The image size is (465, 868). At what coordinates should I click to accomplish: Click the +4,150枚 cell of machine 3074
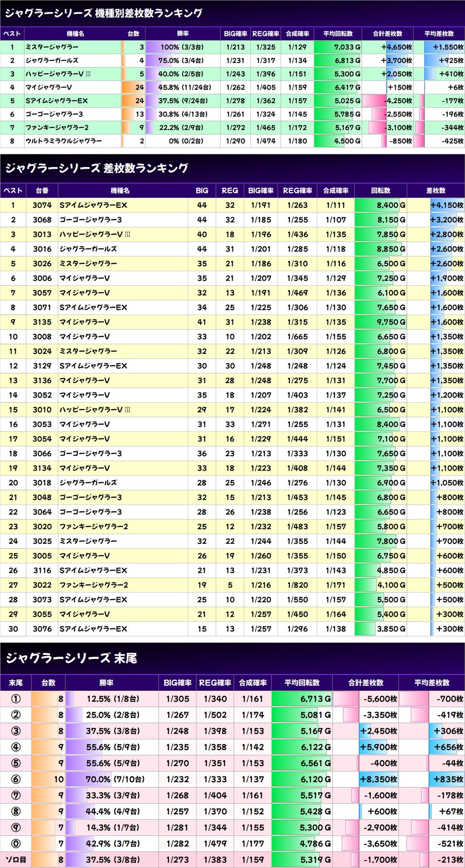(436, 205)
